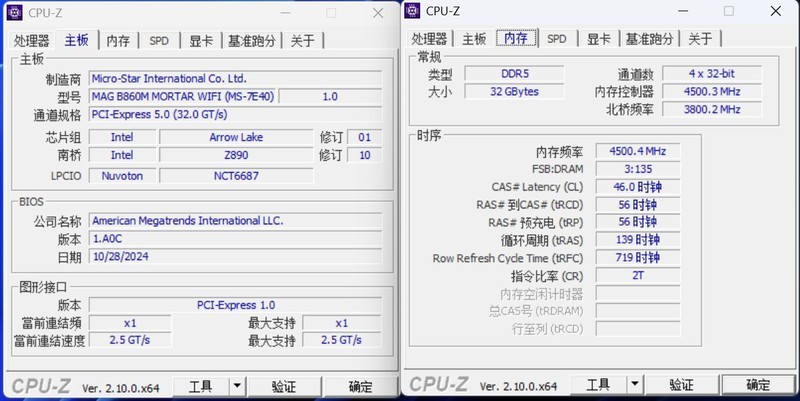Image resolution: width=800 pixels, height=401 pixels.
Task: Click FSB:DRAM ratio 3:135
Action: (638, 169)
